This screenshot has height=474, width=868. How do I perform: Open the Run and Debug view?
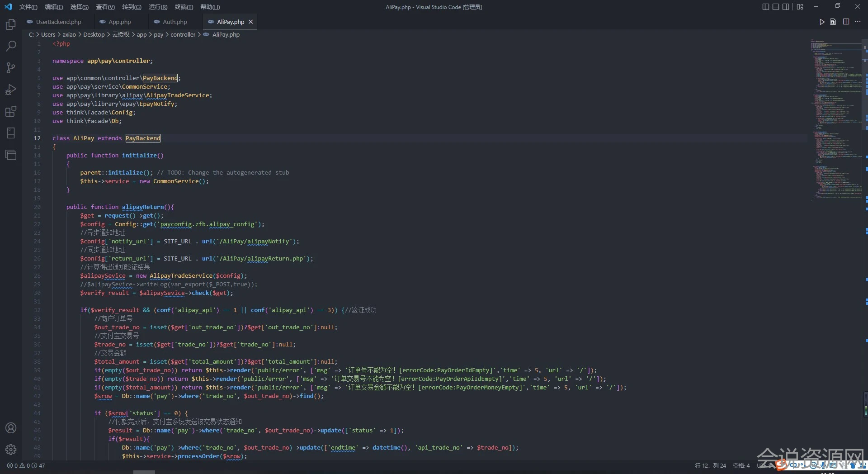(x=11, y=90)
